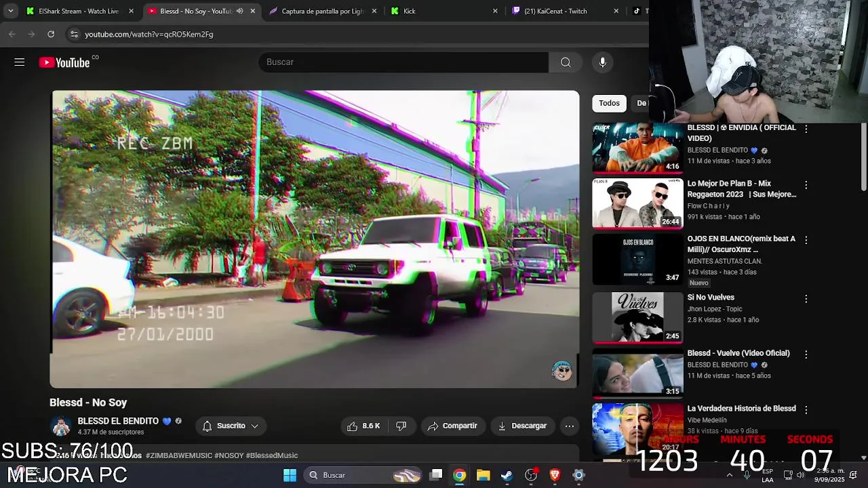
Task: Open the more actions ellipsis under the video
Action: click(x=570, y=426)
